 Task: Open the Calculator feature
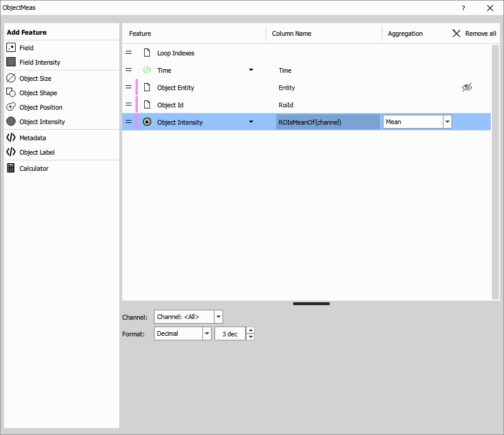click(33, 168)
